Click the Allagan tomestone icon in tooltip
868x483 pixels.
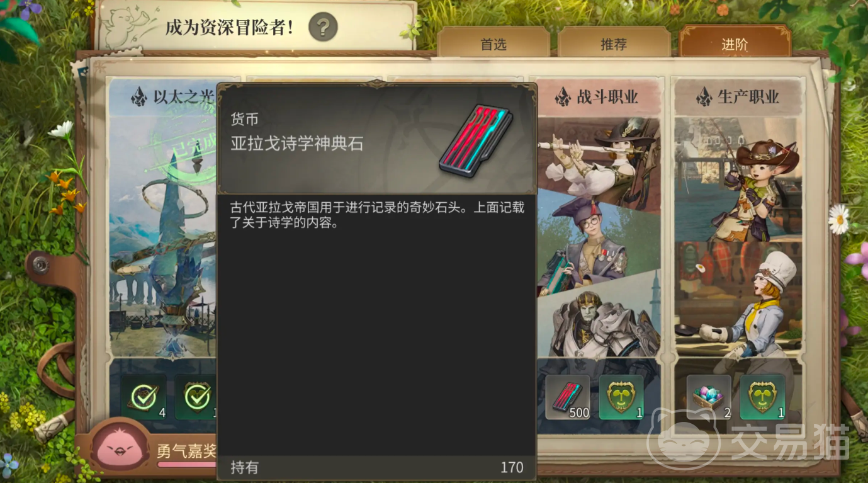(x=475, y=141)
